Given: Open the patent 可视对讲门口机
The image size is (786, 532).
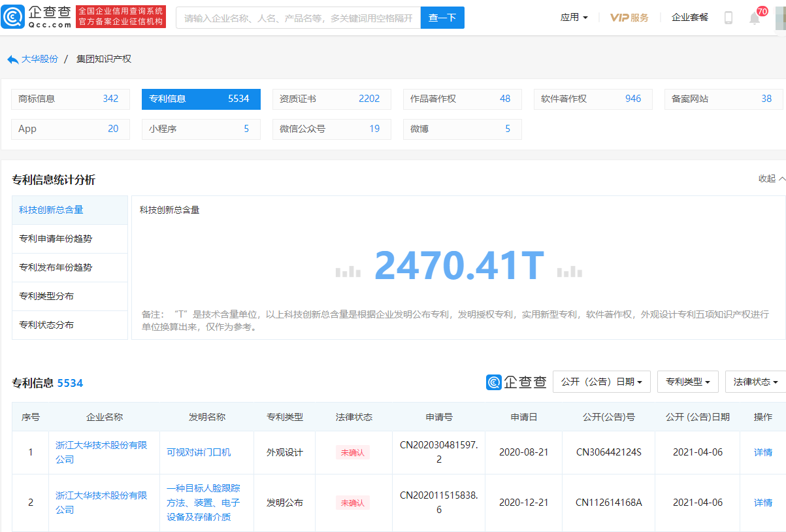Looking at the screenshot, I should (199, 452).
